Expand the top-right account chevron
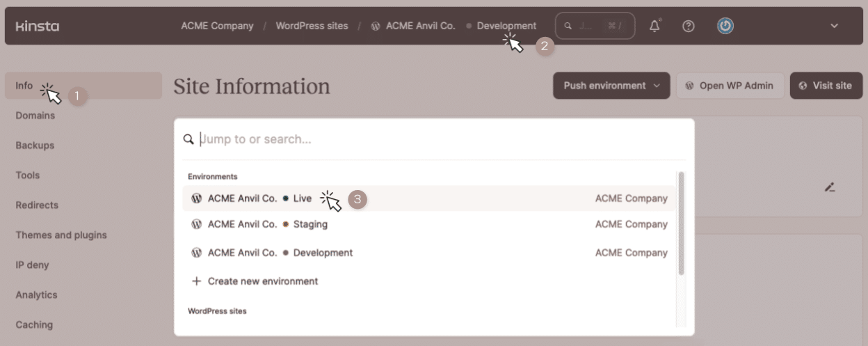868x346 pixels. tap(835, 26)
